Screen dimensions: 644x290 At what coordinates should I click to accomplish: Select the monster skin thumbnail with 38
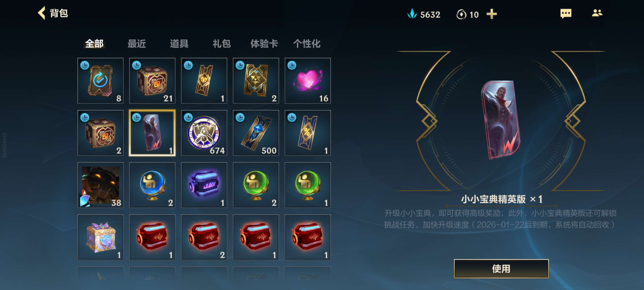point(101,185)
